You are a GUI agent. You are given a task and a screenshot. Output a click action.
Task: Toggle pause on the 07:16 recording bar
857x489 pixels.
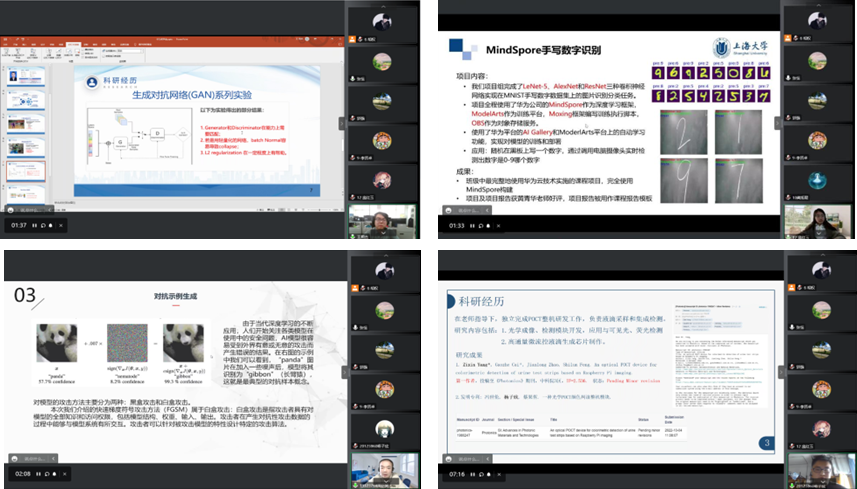click(x=474, y=473)
